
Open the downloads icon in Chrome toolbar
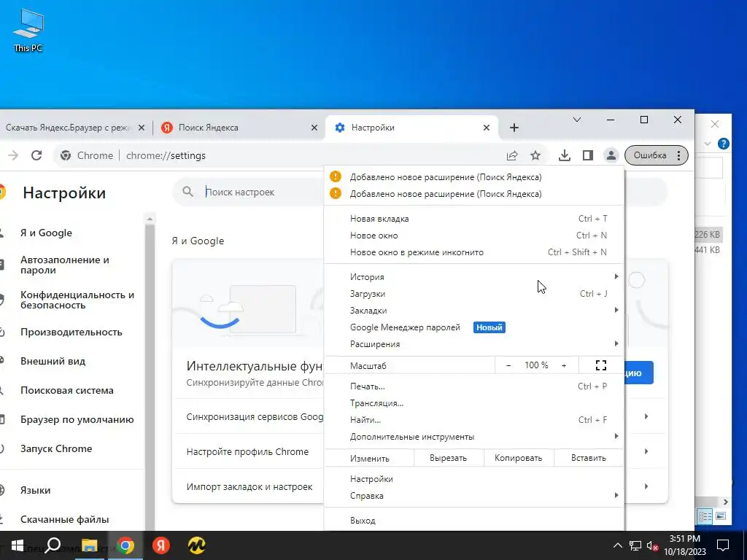[x=565, y=155]
